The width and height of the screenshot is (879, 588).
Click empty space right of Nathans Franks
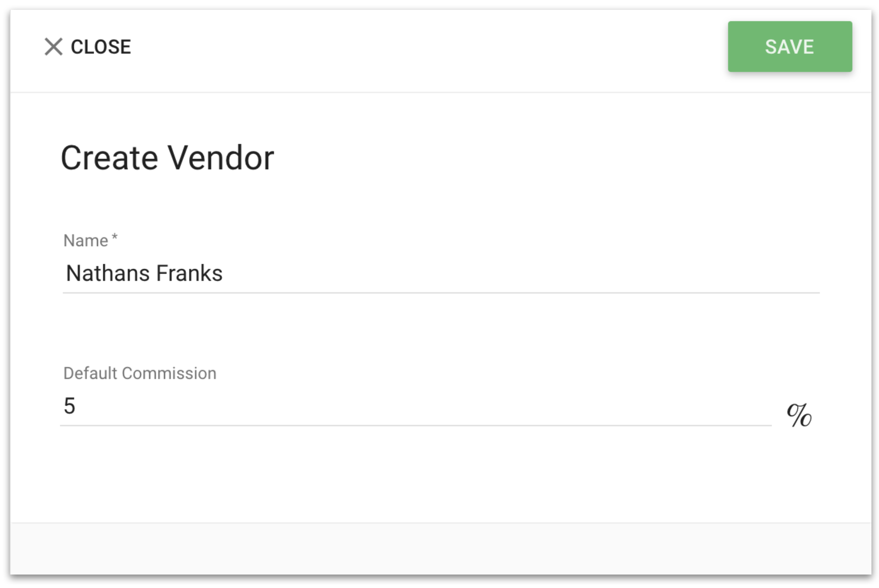pyautogui.click(x=521, y=273)
